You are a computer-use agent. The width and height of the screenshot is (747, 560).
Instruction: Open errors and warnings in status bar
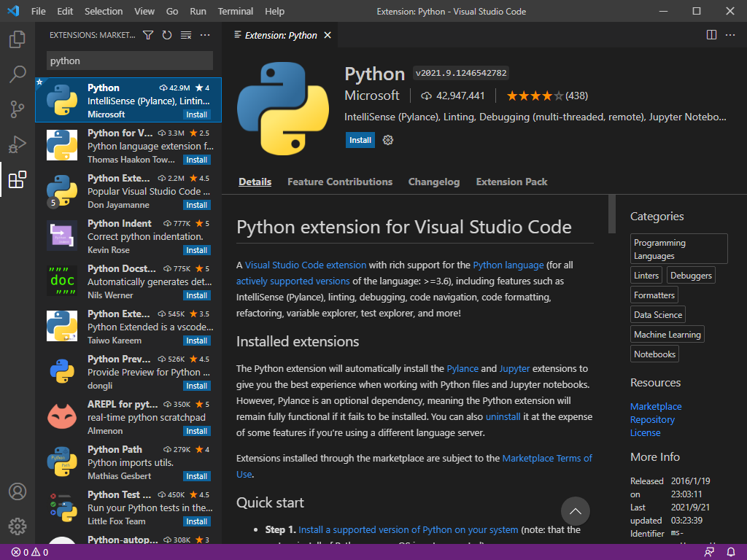pyautogui.click(x=30, y=553)
